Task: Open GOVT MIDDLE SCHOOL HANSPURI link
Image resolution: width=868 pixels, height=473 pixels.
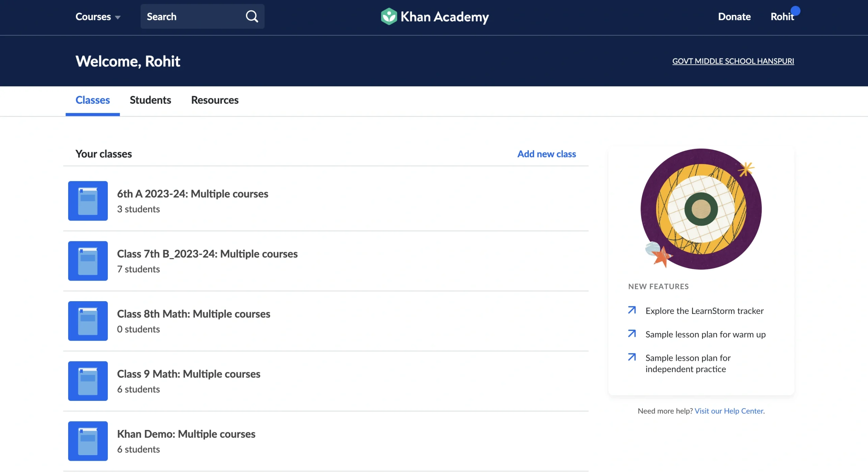Action: 733,61
